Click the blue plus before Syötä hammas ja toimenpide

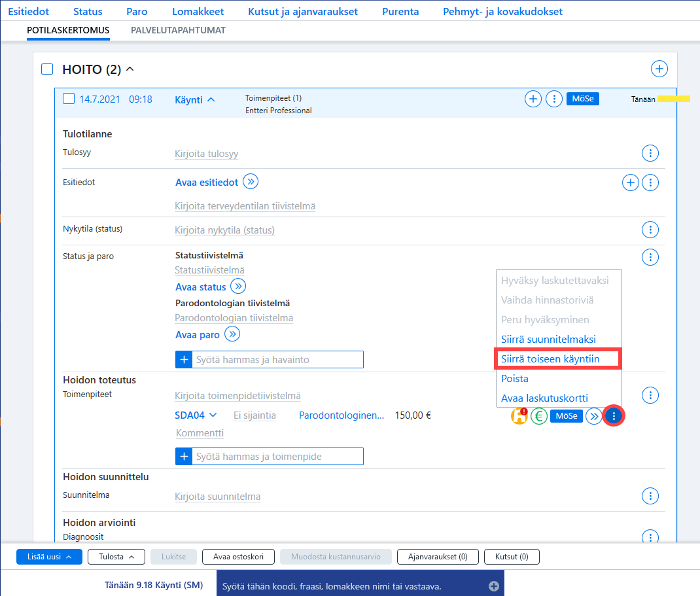(184, 456)
